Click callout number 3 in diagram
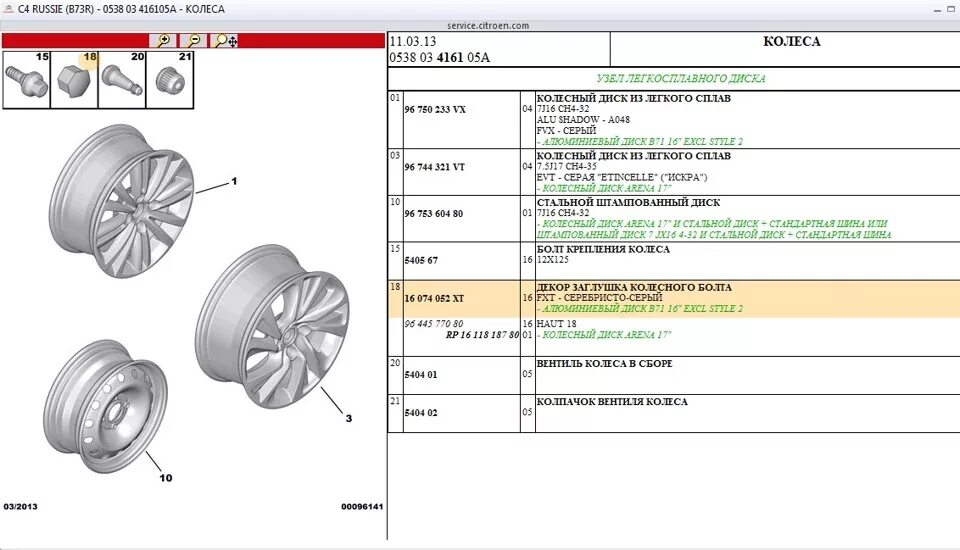 349,418
